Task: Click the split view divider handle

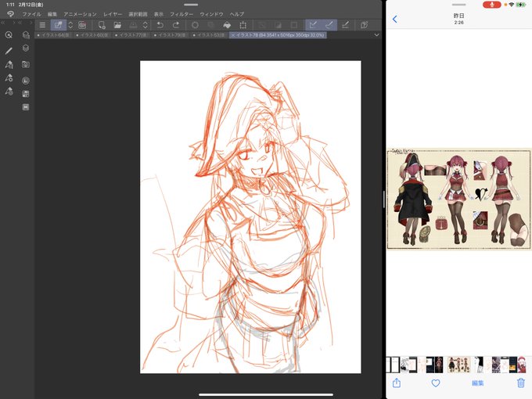Action: 384,199
